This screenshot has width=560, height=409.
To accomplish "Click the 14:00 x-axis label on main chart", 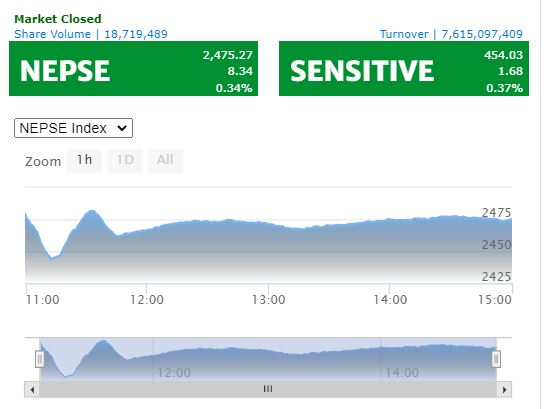I will click(390, 300).
